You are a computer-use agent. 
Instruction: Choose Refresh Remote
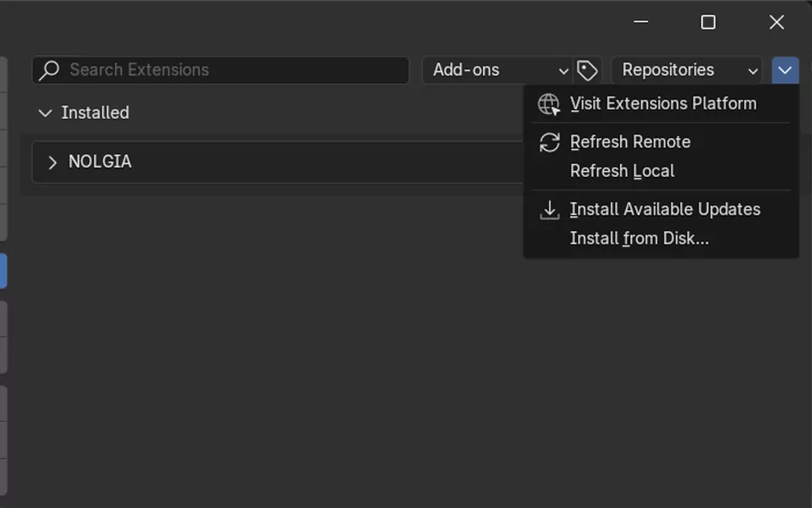pyautogui.click(x=661, y=142)
